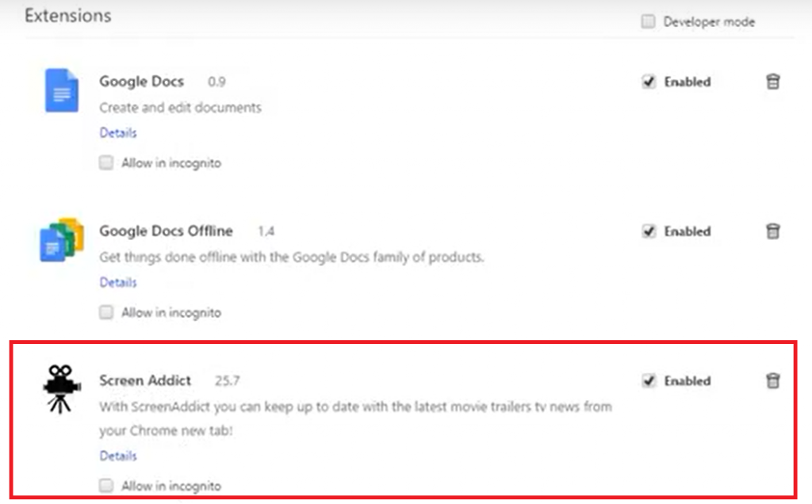This screenshot has height=504, width=812.
Task: Uncheck Enabled for Google Docs Offline
Action: coord(649,231)
